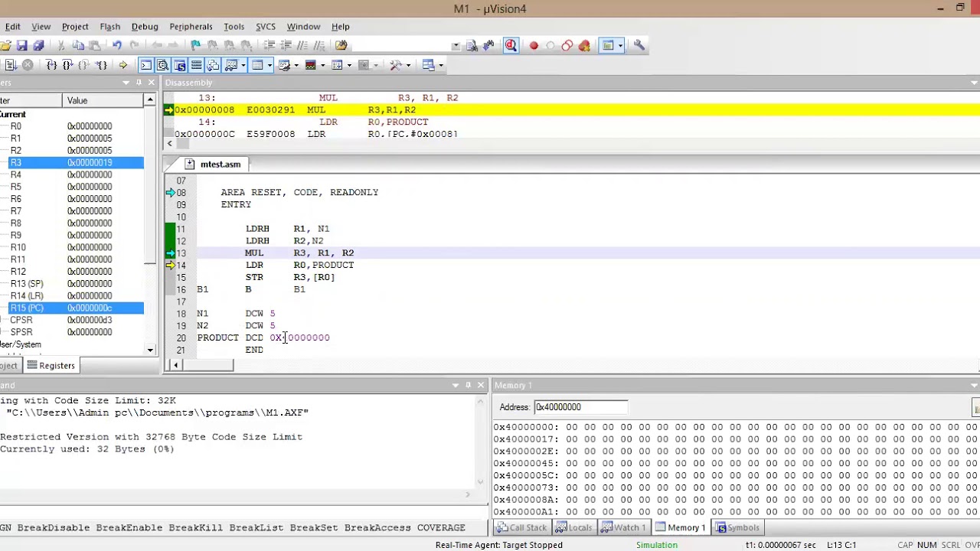
Task: Insert a bookmark with the flag icon
Action: [196, 46]
